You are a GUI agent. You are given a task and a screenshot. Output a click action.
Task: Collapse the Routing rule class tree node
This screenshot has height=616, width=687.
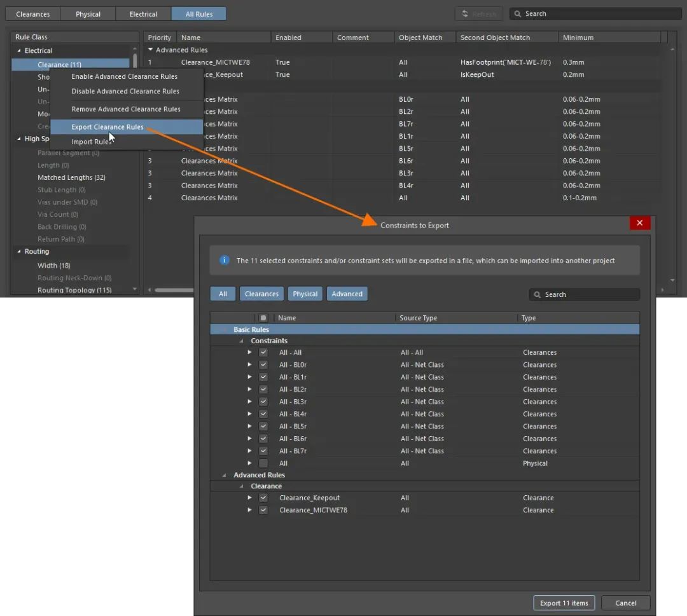[19, 251]
